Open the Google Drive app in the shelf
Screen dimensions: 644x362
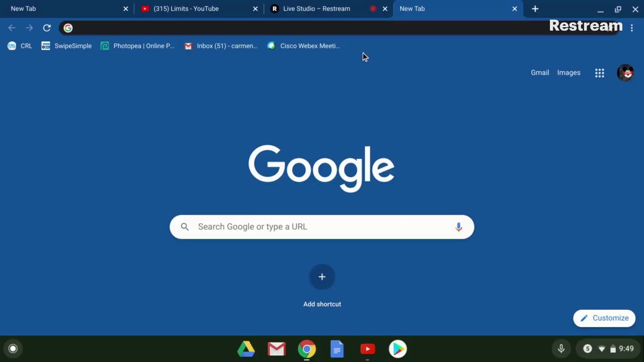pos(246,349)
